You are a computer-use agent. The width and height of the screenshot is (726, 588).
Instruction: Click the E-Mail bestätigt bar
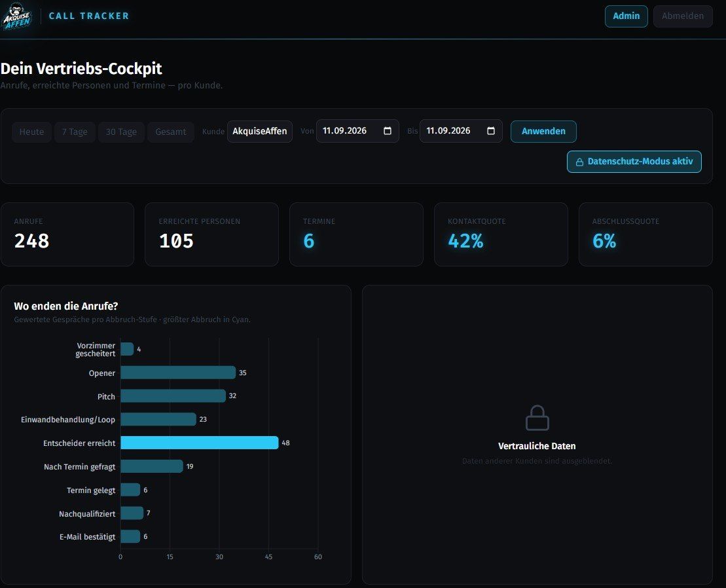click(x=130, y=536)
